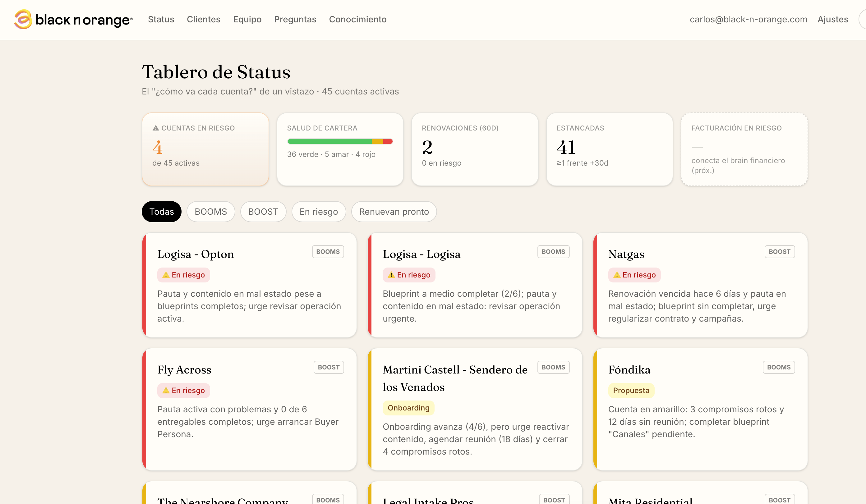Click BOOMS tag on Fóndika card
This screenshot has width=866, height=504.
[779, 367]
